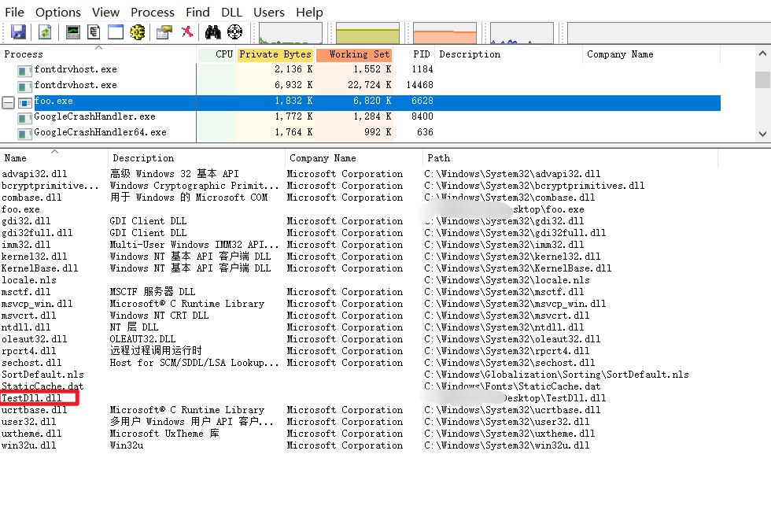The width and height of the screenshot is (771, 532).
Task: Sort by the Process column header
Action: click(98, 54)
